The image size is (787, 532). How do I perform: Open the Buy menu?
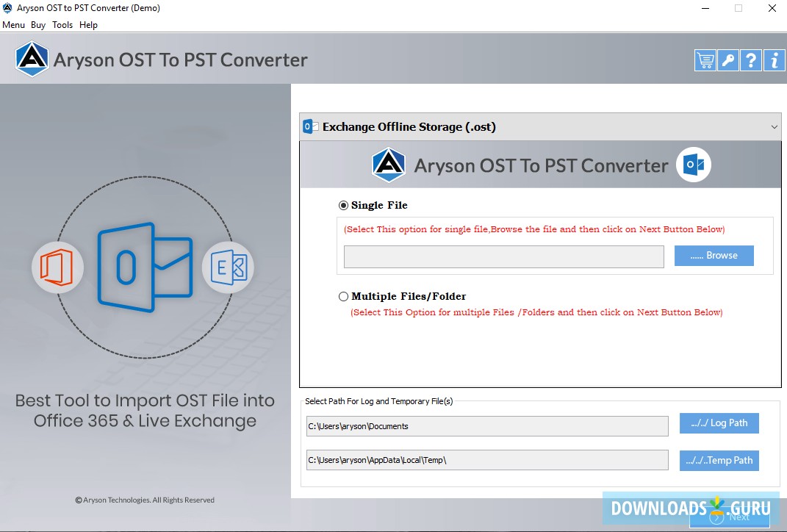(38, 24)
